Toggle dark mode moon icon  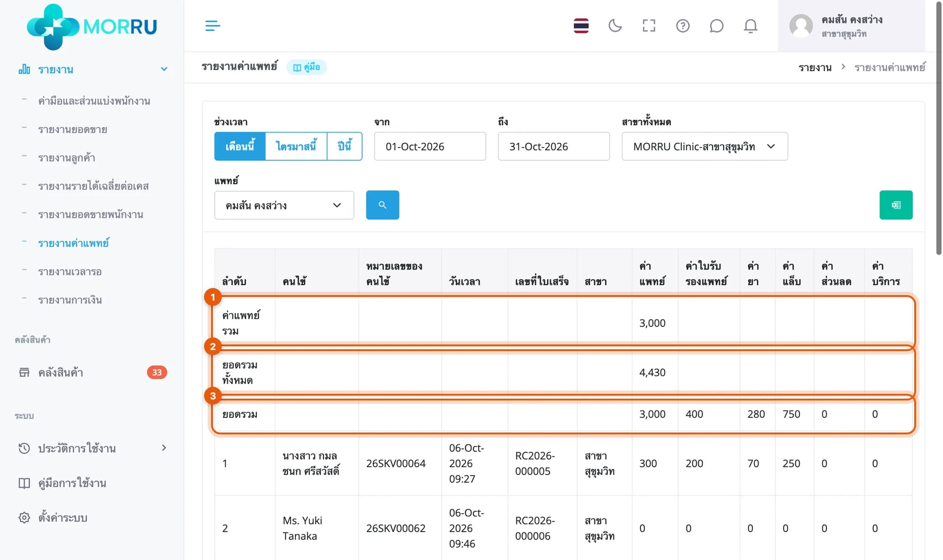tap(615, 25)
